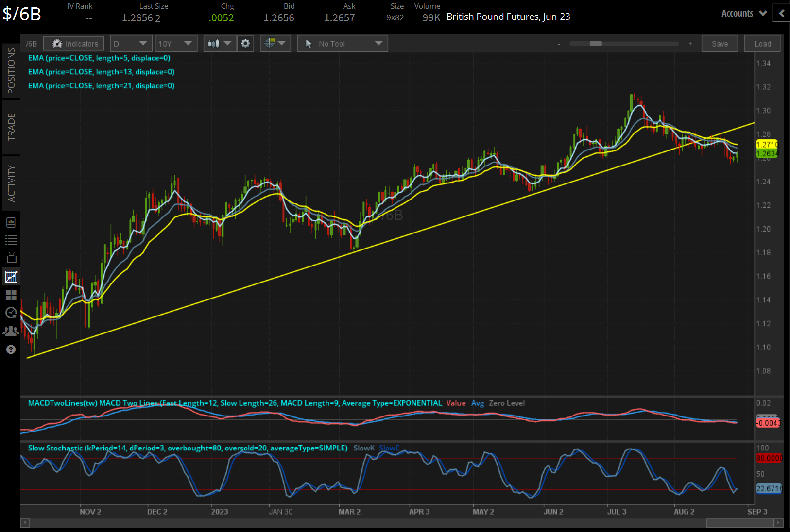Click the active Charts icon in the sidebar
The image size is (790, 532).
point(11,276)
